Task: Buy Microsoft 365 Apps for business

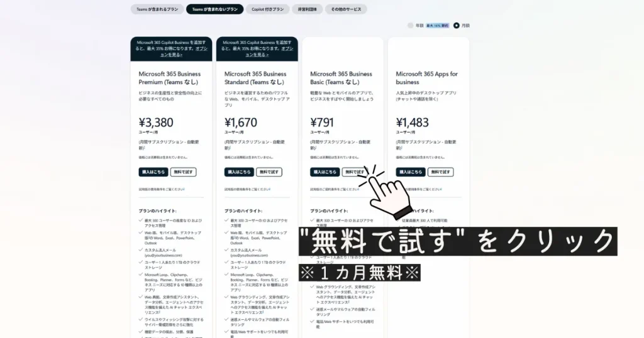Action: [x=410, y=172]
